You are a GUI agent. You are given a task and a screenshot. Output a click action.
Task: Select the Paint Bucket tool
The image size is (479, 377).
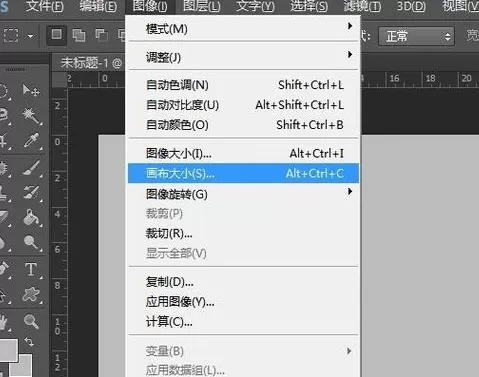(x=32, y=217)
